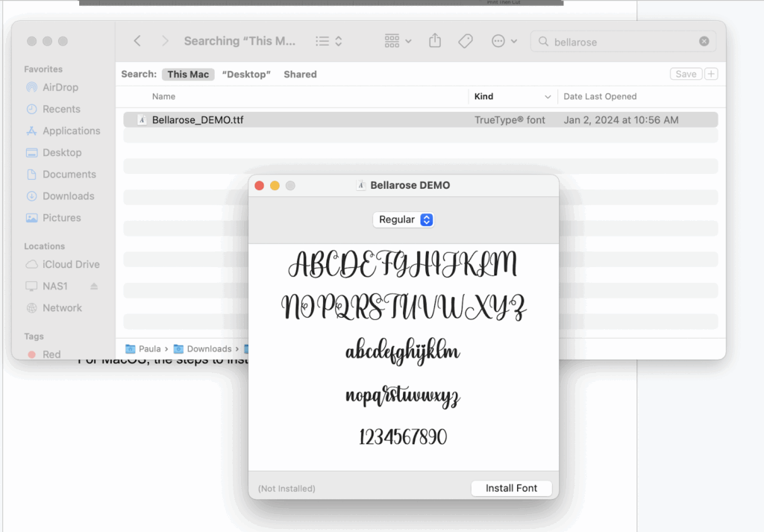Open AirDrop in the sidebar
The height and width of the screenshot is (532, 764).
coord(60,87)
